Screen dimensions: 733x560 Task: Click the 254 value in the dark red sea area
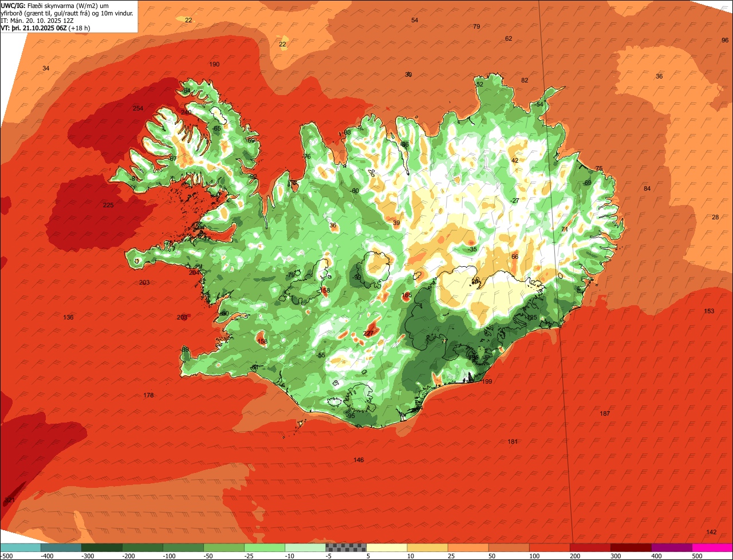(x=138, y=108)
